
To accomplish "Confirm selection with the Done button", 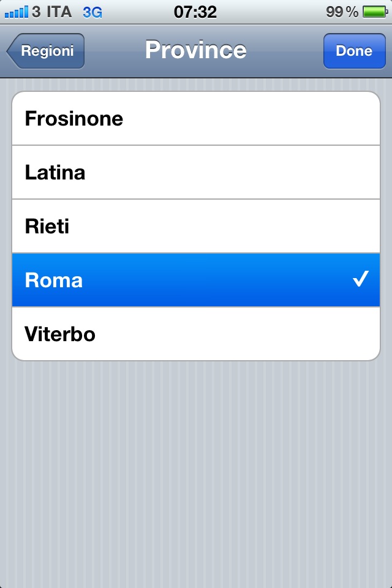I will click(x=355, y=51).
